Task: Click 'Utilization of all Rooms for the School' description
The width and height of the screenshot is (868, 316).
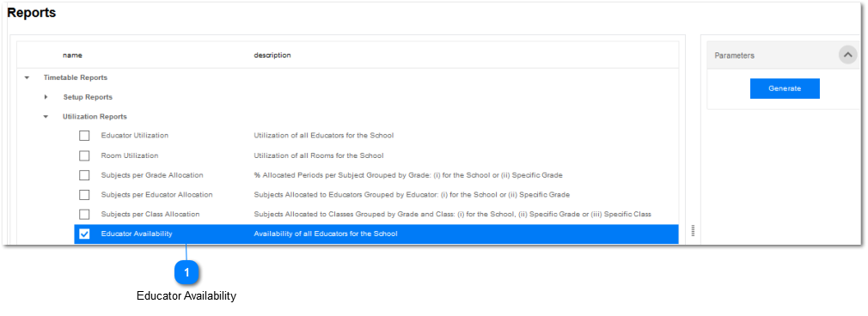Action: (x=319, y=155)
